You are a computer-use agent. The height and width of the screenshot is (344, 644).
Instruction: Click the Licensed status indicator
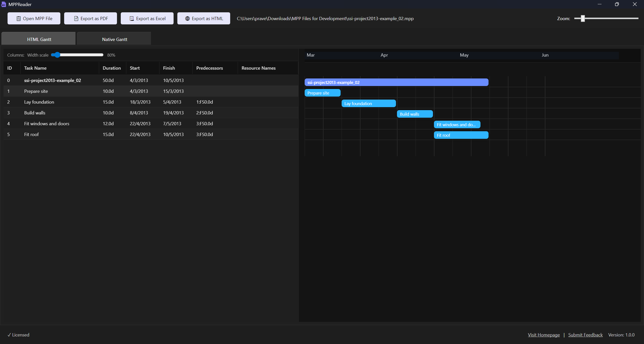(18, 335)
